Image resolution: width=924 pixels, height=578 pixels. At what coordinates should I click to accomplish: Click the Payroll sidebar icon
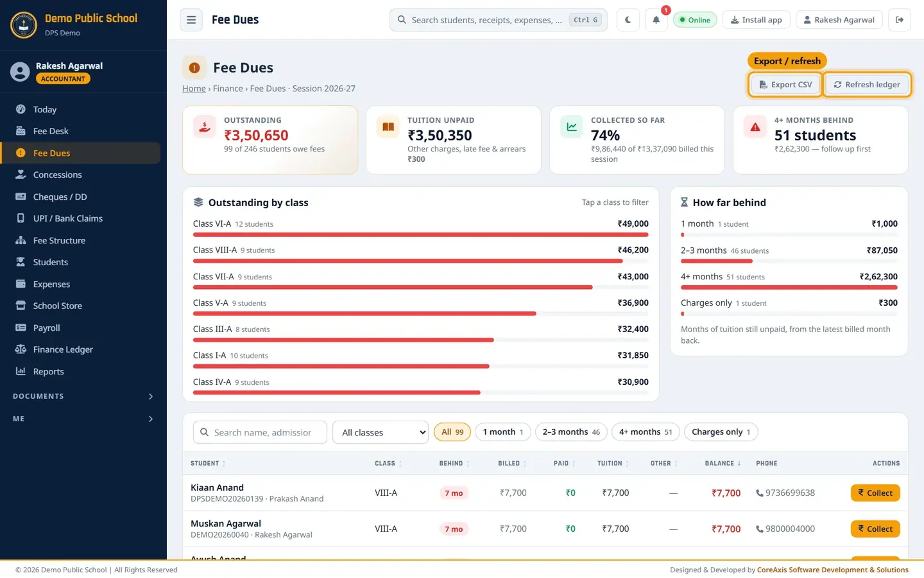coord(21,328)
